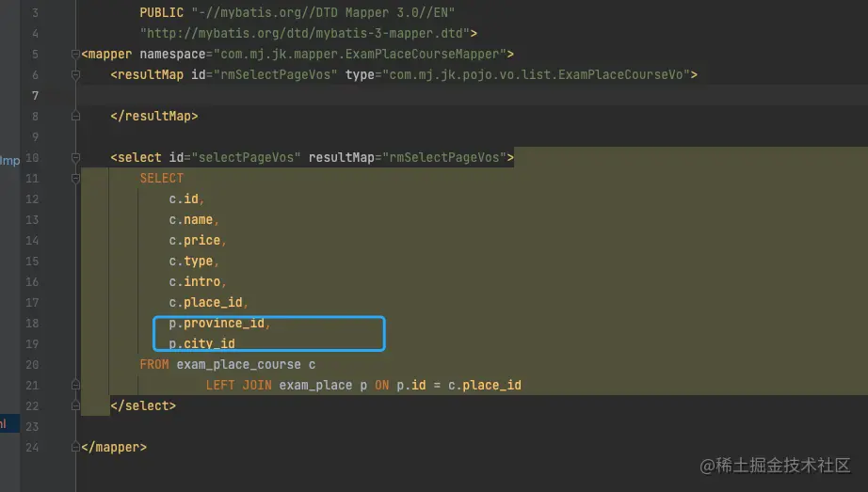The image size is (868, 492).
Task: Click the c.price column
Action: (194, 240)
